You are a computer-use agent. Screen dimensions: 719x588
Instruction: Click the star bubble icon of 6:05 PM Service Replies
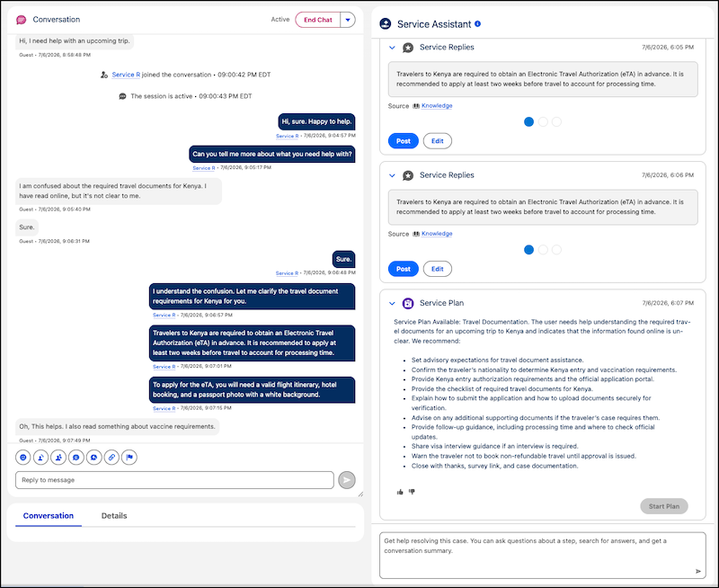408,48
